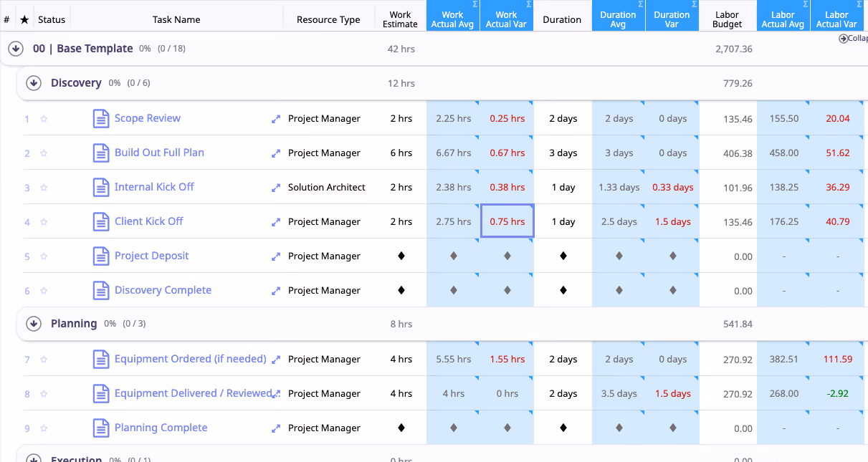The height and width of the screenshot is (462, 868).
Task: Open the Discovery Complete link
Action: point(163,290)
